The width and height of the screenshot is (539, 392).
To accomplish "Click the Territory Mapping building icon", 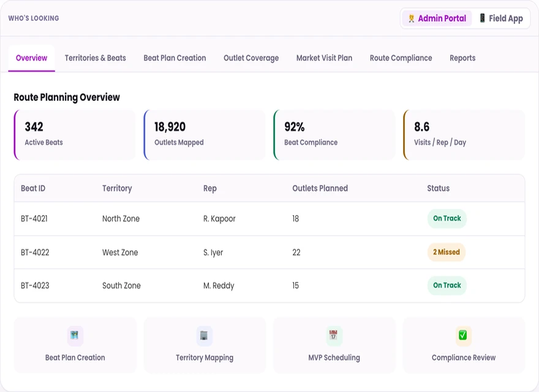I will (204, 335).
